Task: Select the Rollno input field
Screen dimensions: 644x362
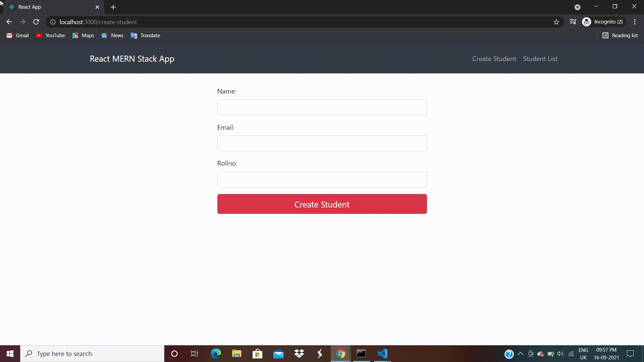Action: pyautogui.click(x=322, y=179)
